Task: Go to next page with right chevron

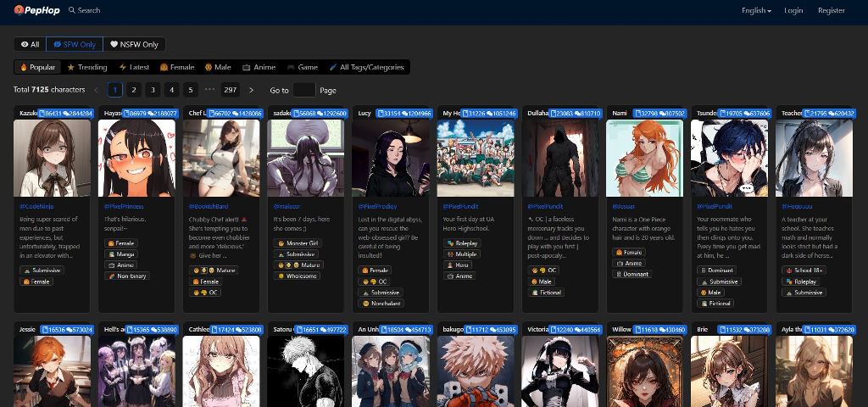Action: coord(251,90)
